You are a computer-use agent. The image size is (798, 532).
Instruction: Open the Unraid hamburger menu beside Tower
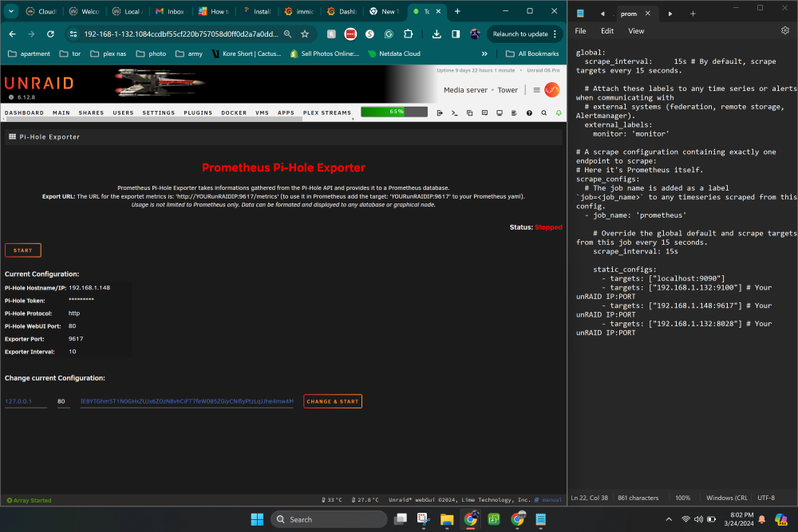[536, 90]
